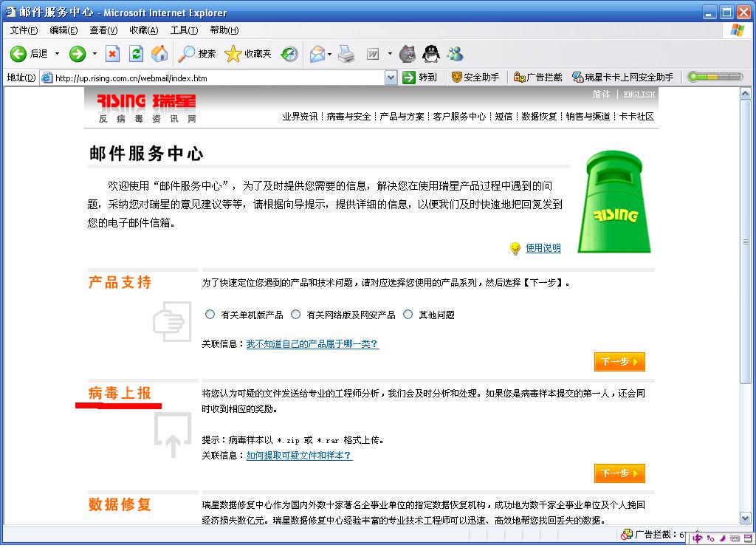Click the Rising logo at page top
This screenshot has width=756, height=548.
tap(147, 108)
